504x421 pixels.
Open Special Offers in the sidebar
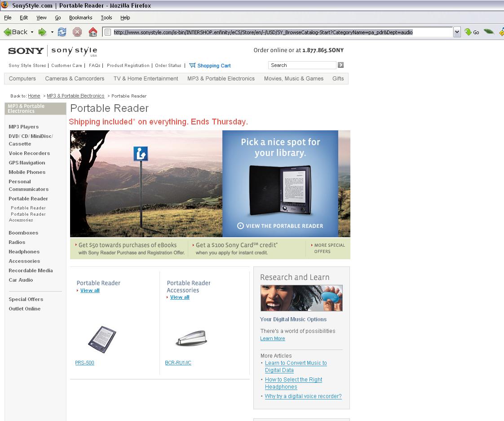[26, 299]
